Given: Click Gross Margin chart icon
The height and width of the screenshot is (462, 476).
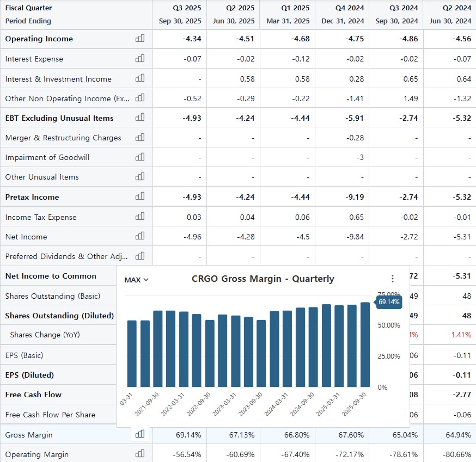Looking at the screenshot, I should [x=140, y=434].
